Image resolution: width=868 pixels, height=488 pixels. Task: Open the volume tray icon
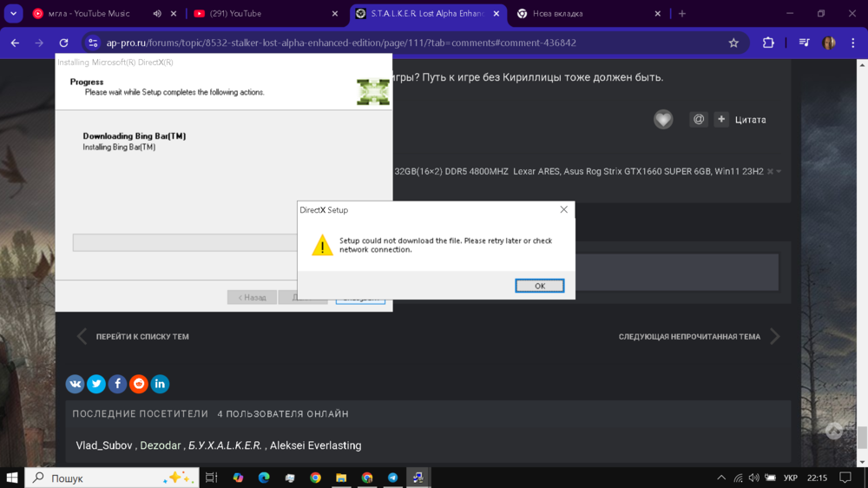tap(754, 478)
